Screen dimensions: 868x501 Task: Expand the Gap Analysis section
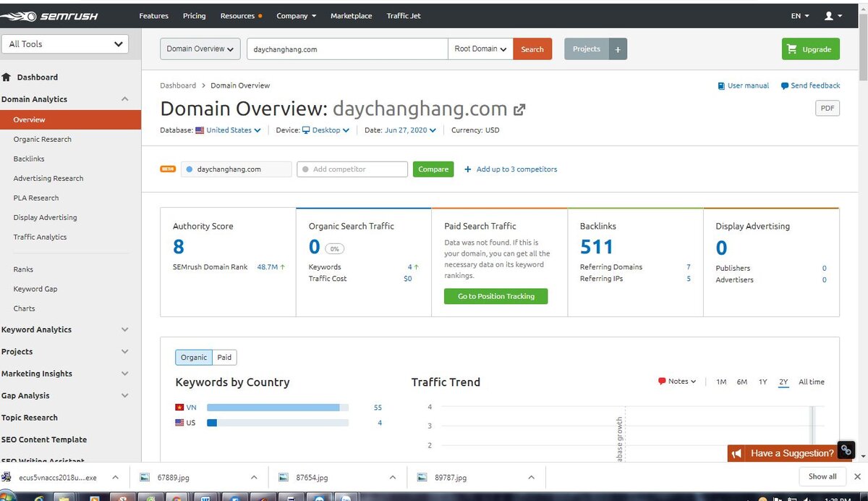coord(125,395)
